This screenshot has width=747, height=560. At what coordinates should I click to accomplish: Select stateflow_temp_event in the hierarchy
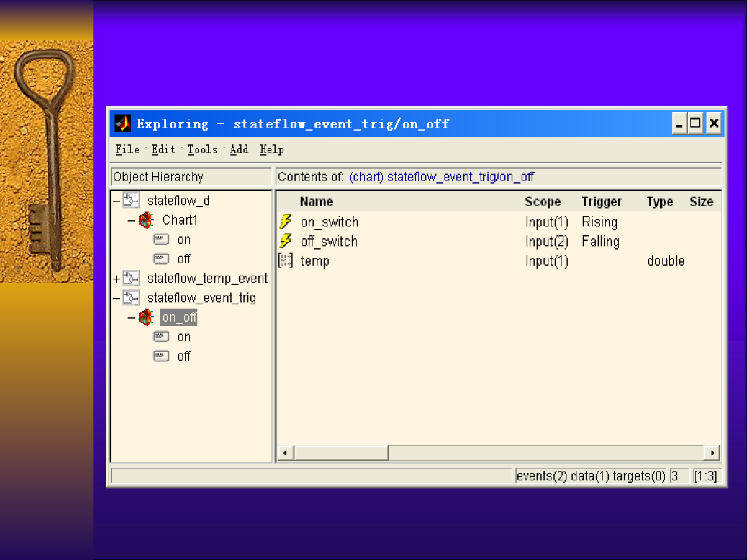(x=207, y=279)
